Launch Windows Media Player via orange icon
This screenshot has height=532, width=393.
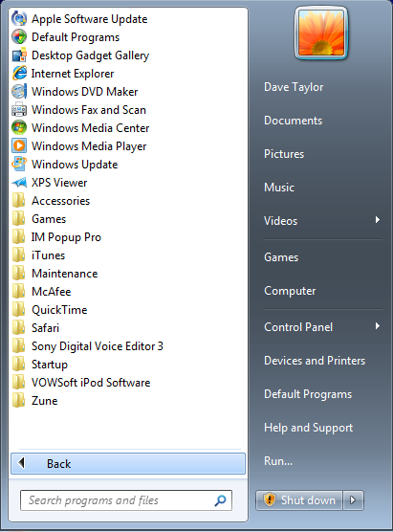19,145
